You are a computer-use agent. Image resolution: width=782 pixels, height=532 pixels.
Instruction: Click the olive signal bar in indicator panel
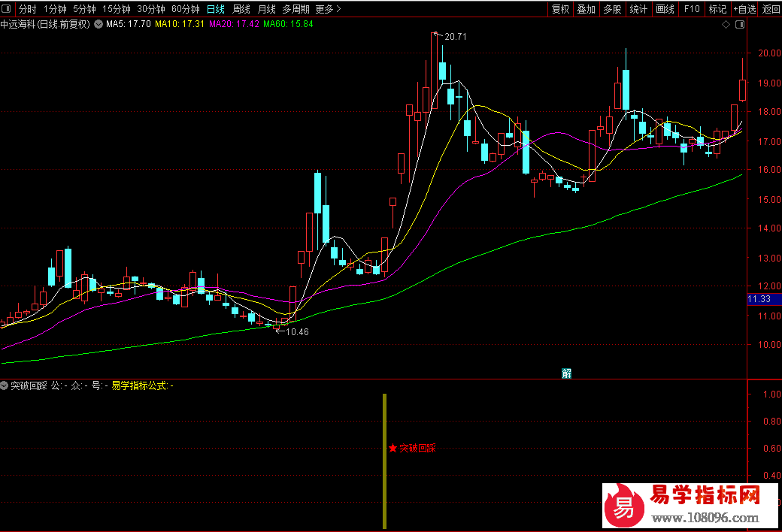[384, 461]
